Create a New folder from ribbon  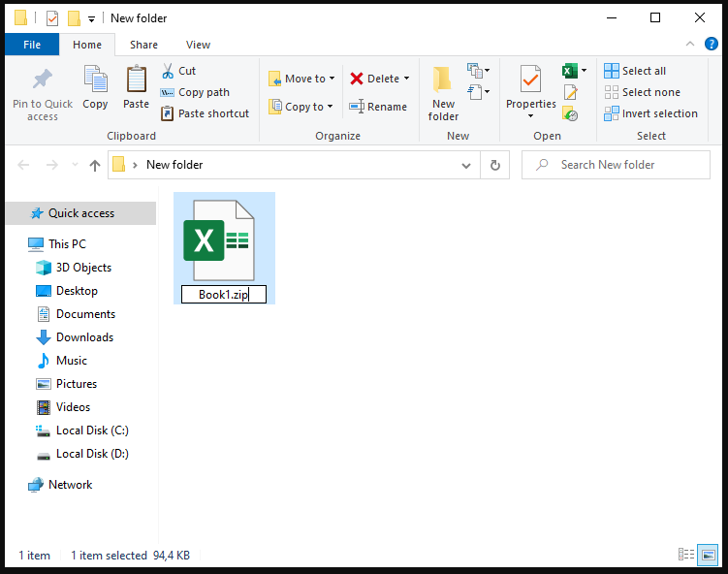point(443,93)
